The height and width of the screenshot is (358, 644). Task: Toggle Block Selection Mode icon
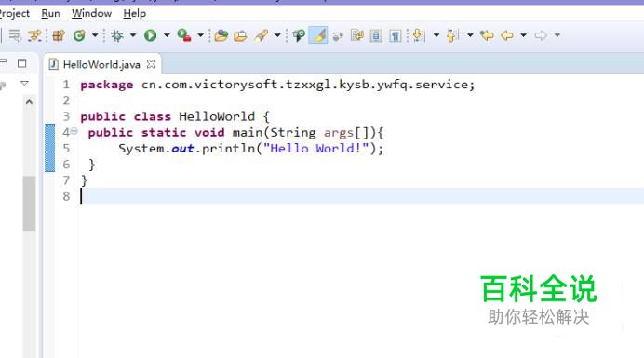376,35
